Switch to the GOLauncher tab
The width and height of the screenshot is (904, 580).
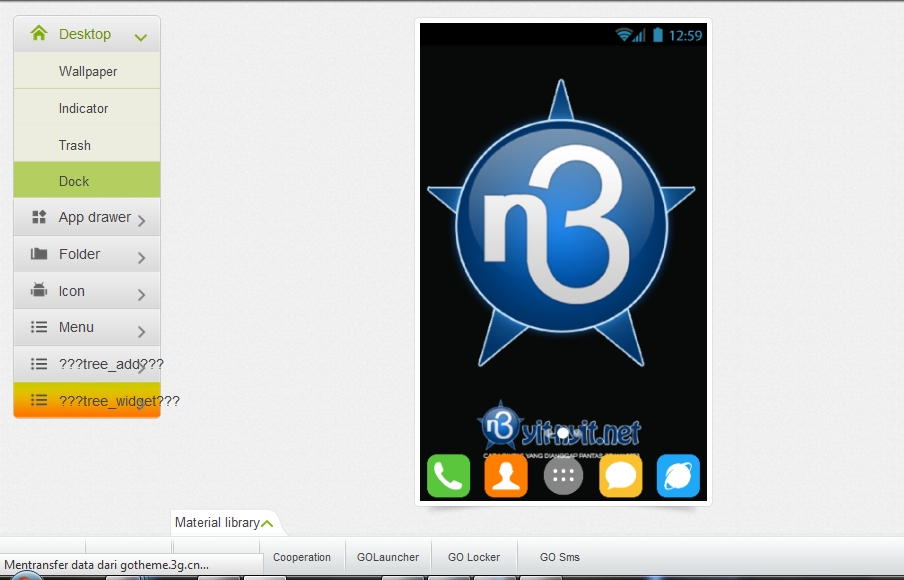point(388,557)
